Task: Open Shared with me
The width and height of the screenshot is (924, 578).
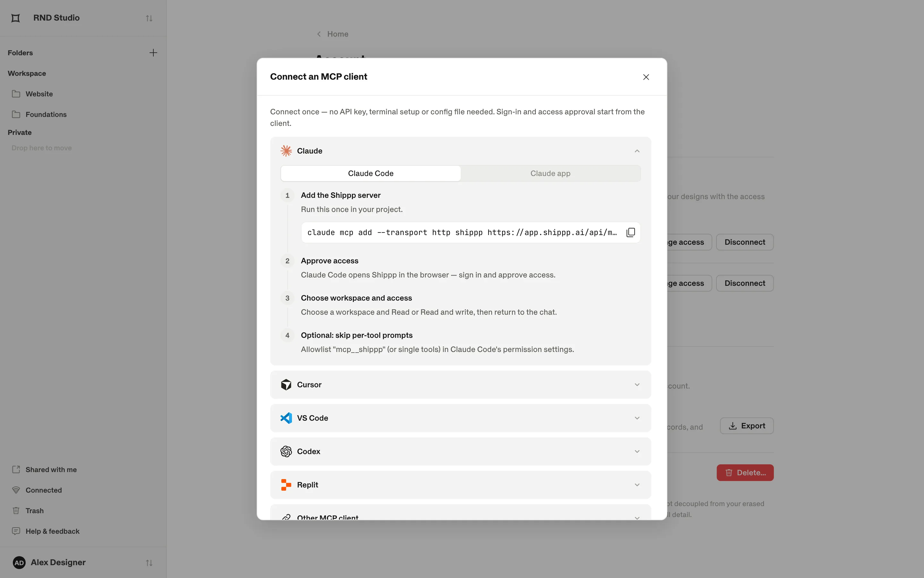Action: coord(83,469)
